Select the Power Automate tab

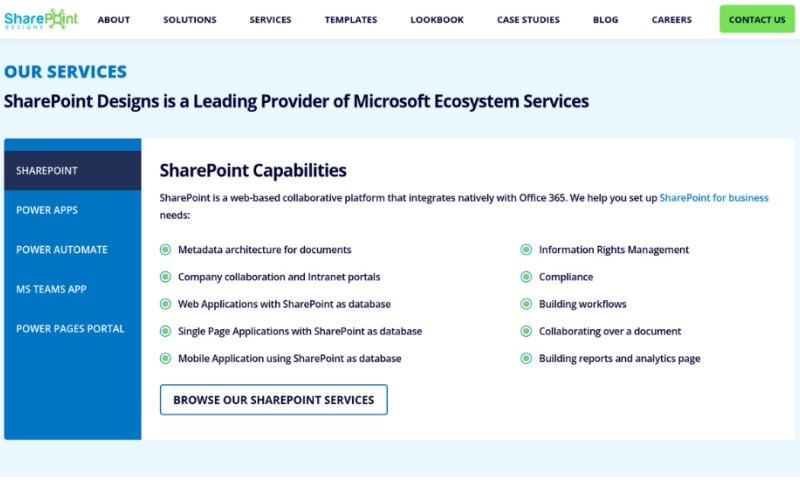[62, 249]
